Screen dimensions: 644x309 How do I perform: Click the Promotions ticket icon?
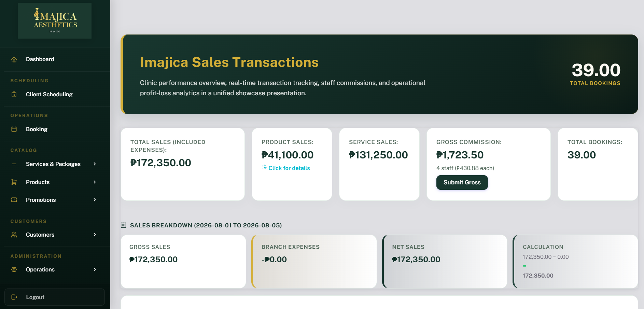(14, 200)
